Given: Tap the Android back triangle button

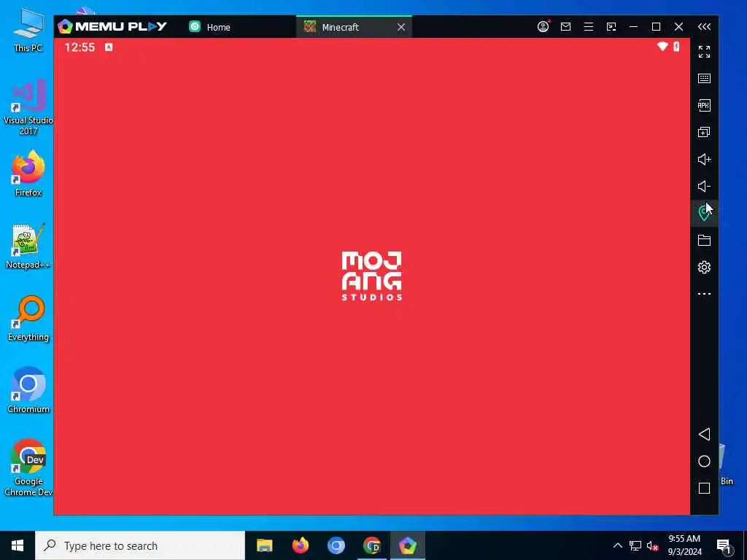Looking at the screenshot, I should pos(704,435).
